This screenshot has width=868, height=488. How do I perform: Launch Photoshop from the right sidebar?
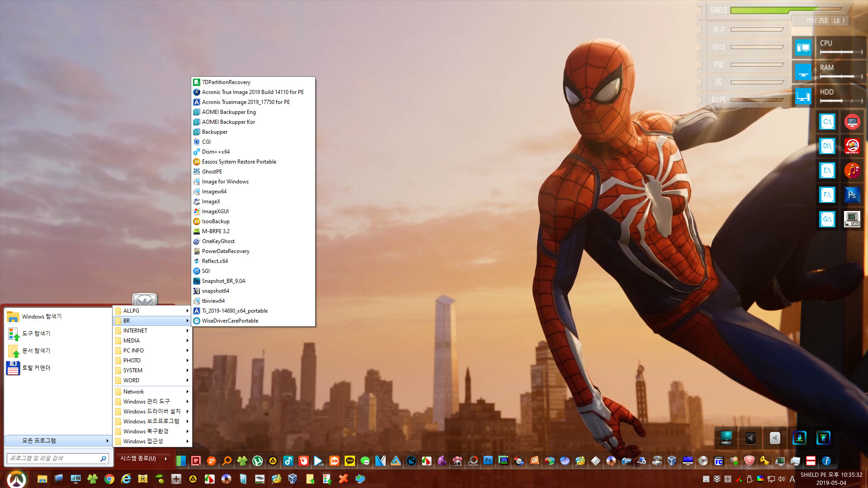pyautogui.click(x=852, y=195)
